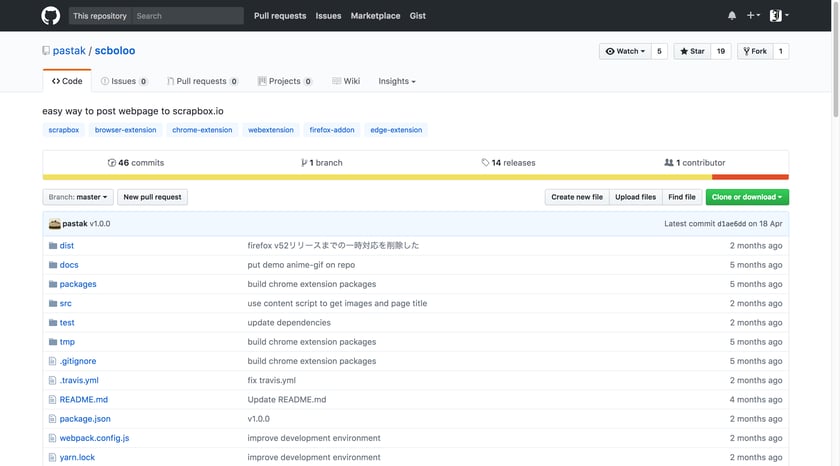Click pastak's avatar in commit bar
This screenshot has width=840, height=466.
54,224
